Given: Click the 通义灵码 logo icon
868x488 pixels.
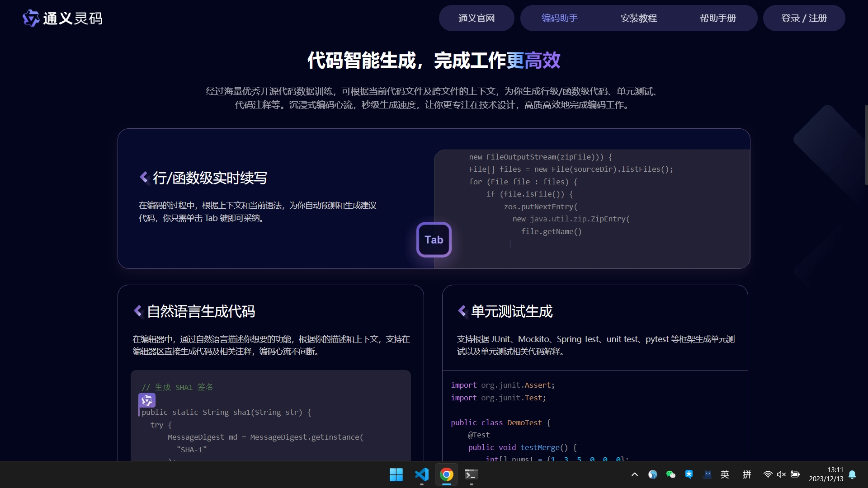Looking at the screenshot, I should tap(31, 18).
